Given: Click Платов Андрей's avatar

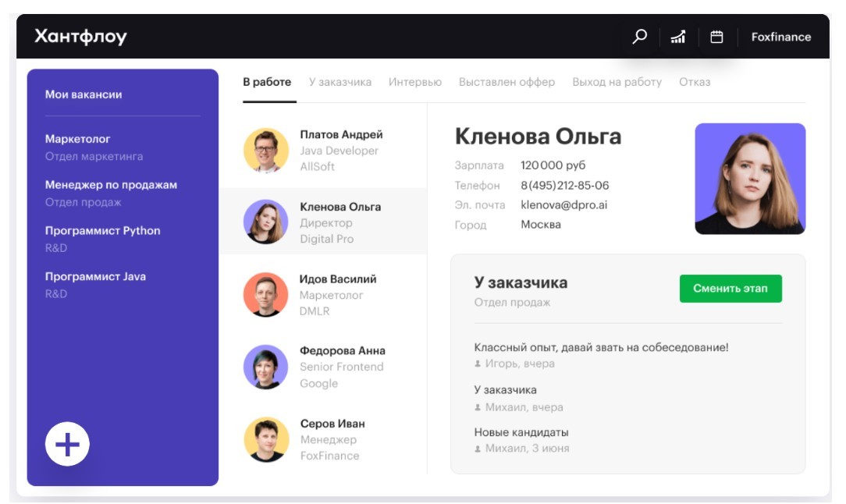Looking at the screenshot, I should point(266,150).
